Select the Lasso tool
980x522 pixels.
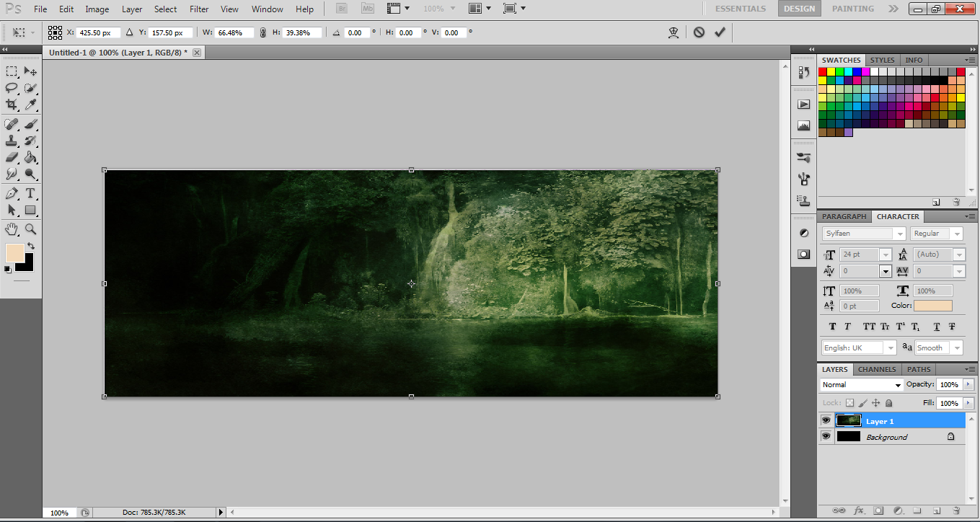pyautogui.click(x=12, y=88)
